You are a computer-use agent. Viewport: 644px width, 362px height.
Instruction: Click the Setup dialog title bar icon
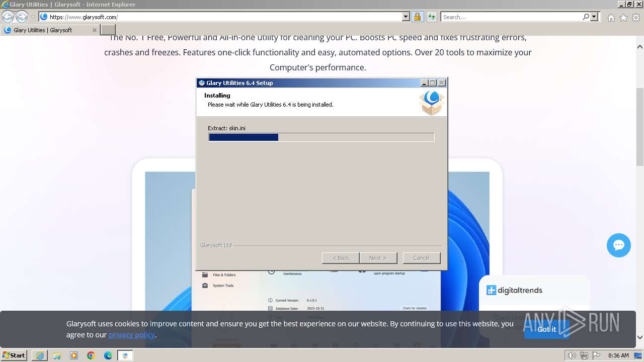[x=202, y=83]
